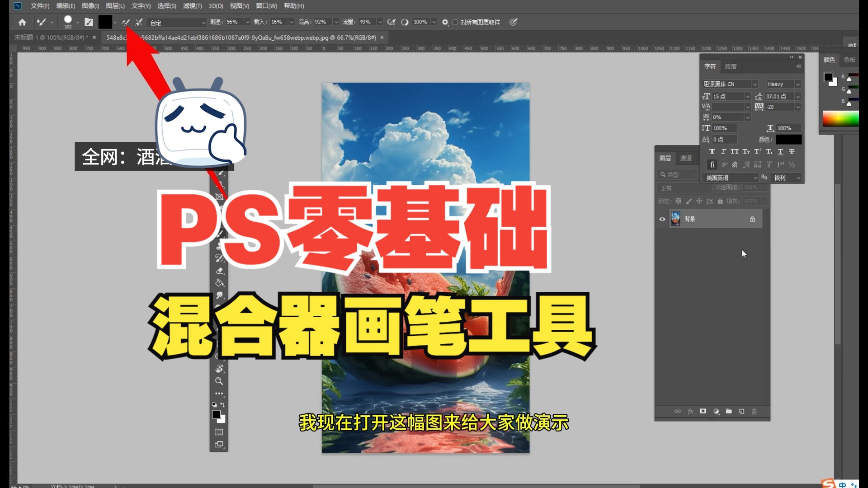Click the Home icon in the options bar
Screen dimensions: 868x488
22,22
